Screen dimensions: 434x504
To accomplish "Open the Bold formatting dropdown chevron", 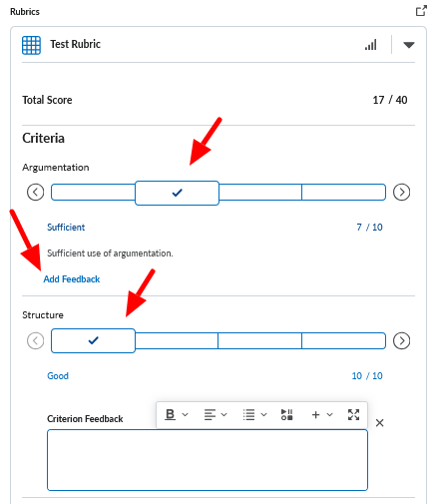I will click(186, 414).
